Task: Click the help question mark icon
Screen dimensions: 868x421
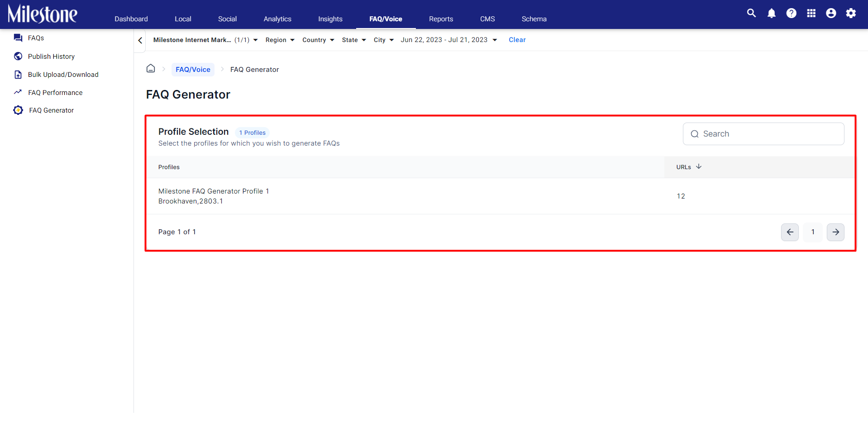Action: pos(792,13)
